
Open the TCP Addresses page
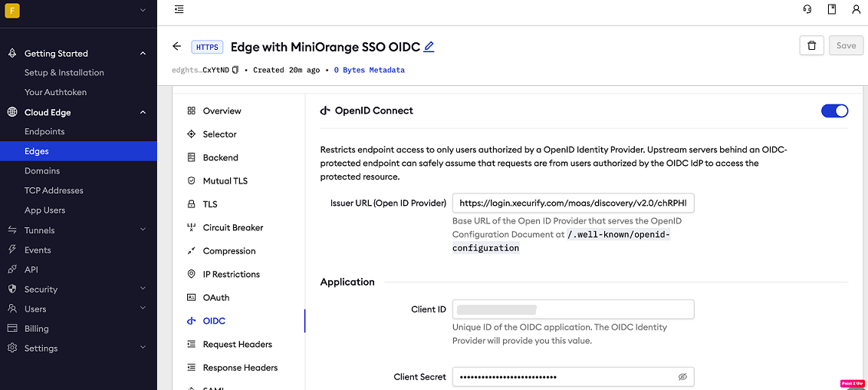54,190
